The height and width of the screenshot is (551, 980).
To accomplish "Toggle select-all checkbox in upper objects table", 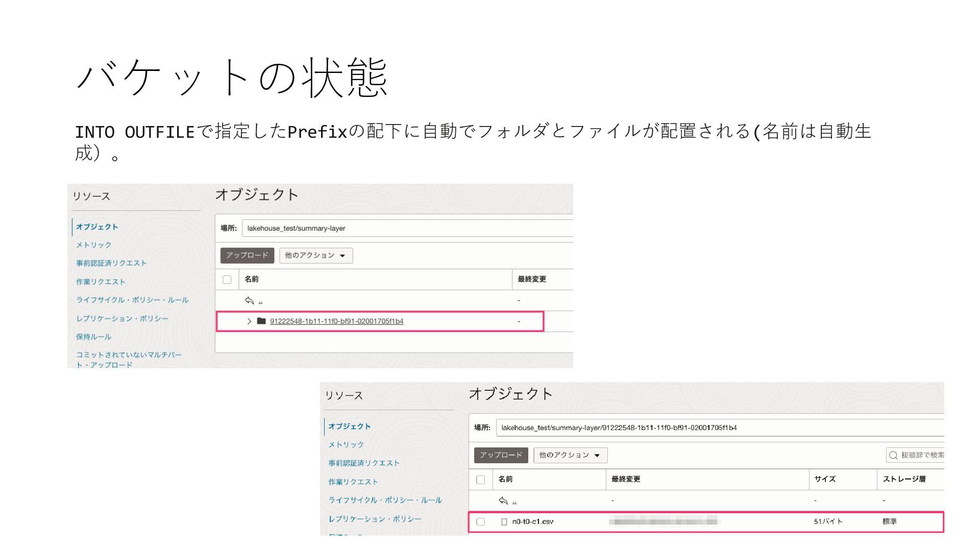I will [227, 280].
